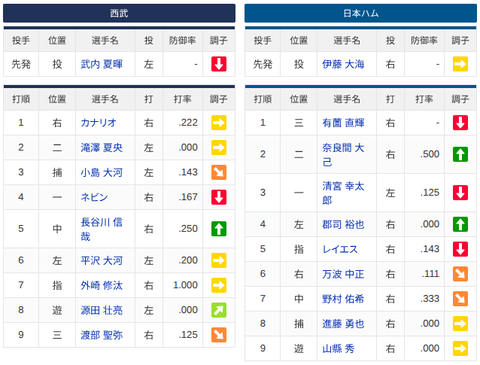The height and width of the screenshot is (365, 480).
Task: Click the 日本ハム team header bar
Action: coord(361,13)
